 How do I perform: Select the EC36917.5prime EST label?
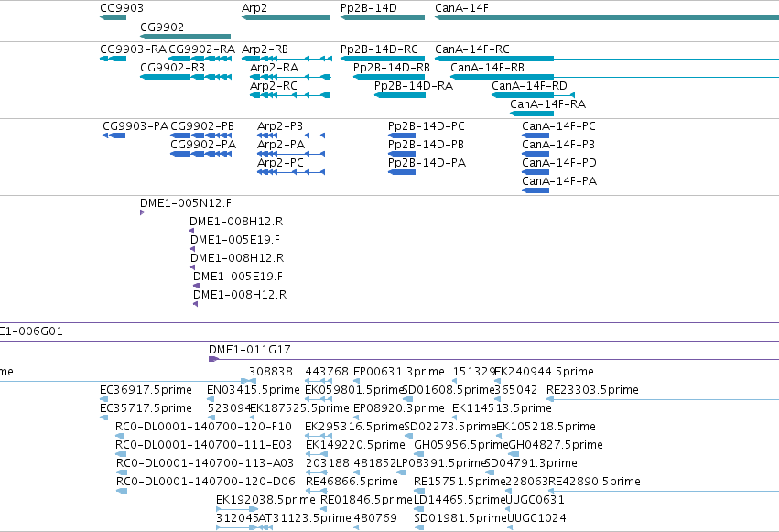[x=146, y=390]
